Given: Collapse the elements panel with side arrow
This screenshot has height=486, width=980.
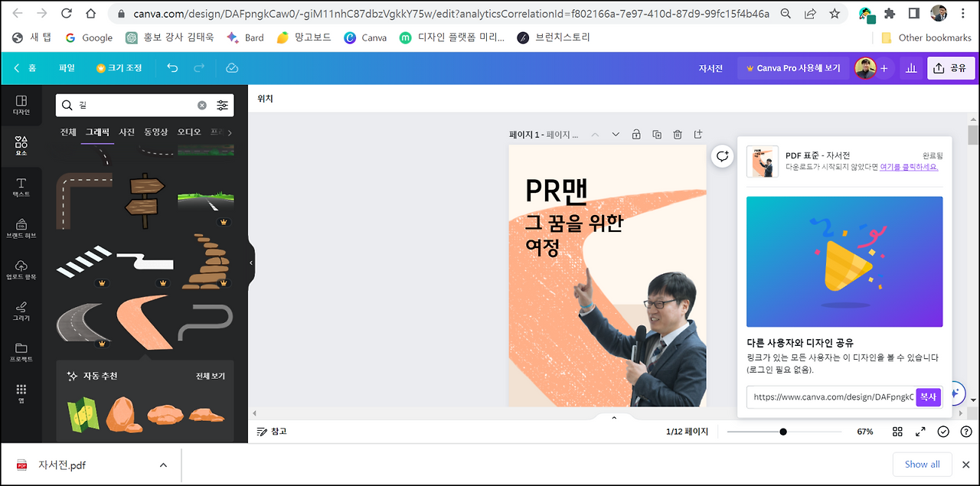Looking at the screenshot, I should (250, 262).
